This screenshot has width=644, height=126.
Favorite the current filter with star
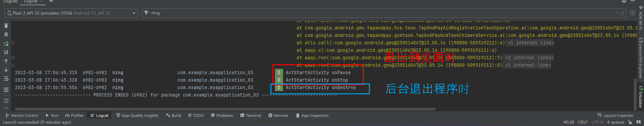[x=622, y=13]
